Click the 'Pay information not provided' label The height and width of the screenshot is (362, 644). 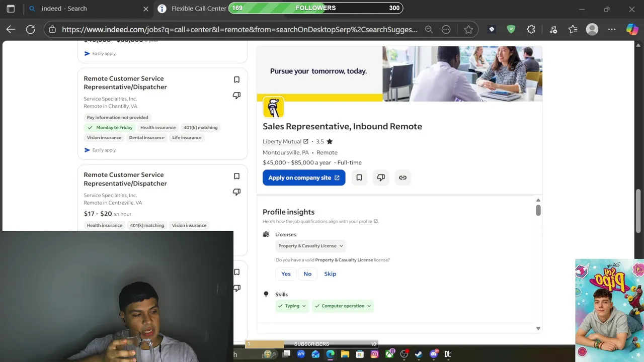pyautogui.click(x=117, y=117)
